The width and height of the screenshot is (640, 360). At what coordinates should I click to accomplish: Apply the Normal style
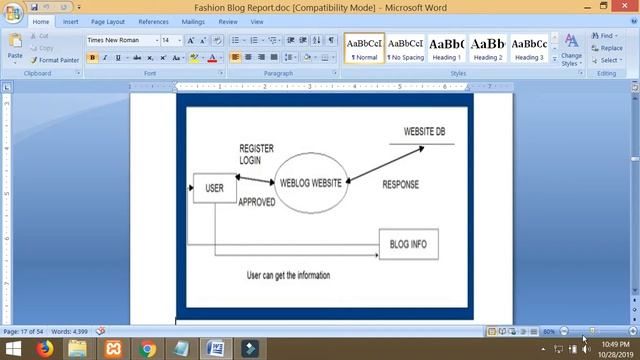pyautogui.click(x=364, y=48)
